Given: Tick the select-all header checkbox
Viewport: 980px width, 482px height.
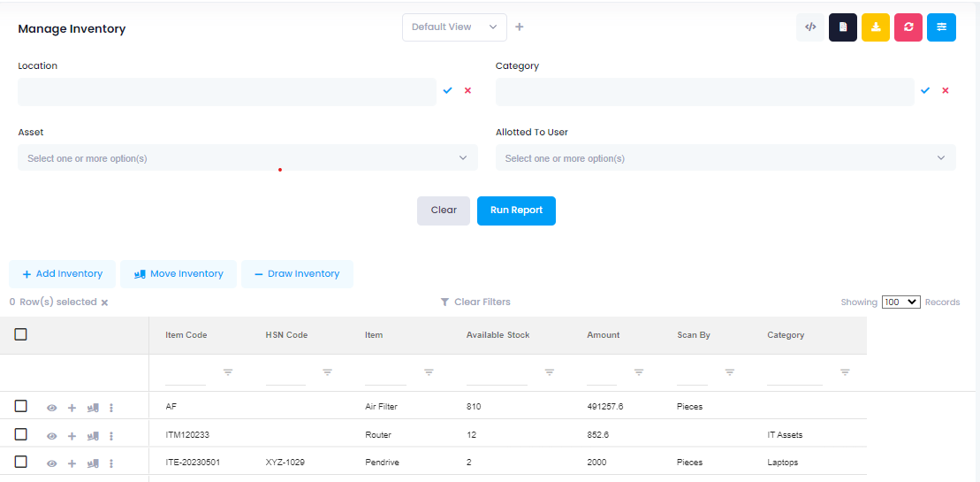Looking at the screenshot, I should 20,334.
